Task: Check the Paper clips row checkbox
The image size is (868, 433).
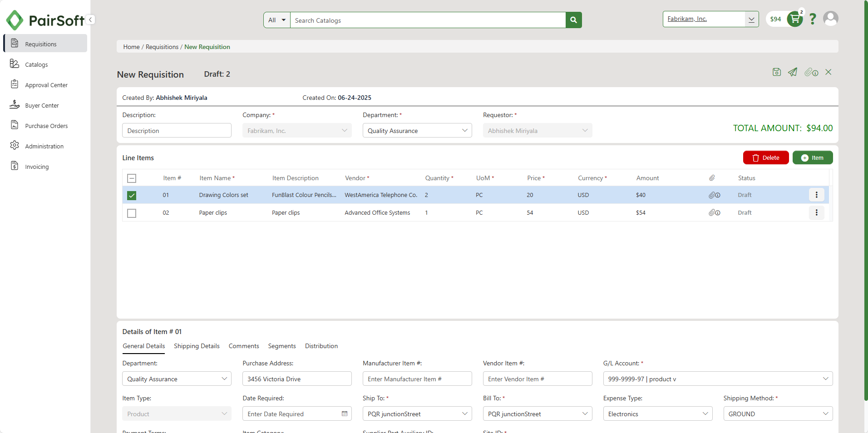Action: (x=132, y=213)
